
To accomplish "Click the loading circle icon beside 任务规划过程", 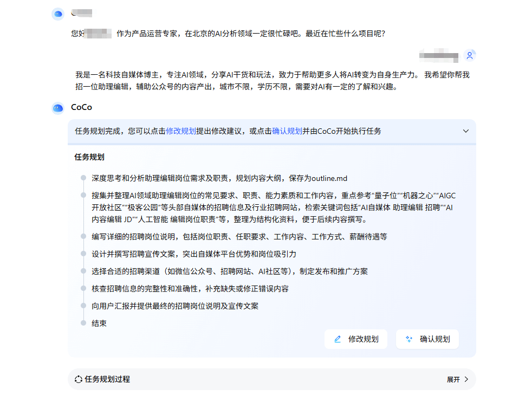I will tap(79, 380).
